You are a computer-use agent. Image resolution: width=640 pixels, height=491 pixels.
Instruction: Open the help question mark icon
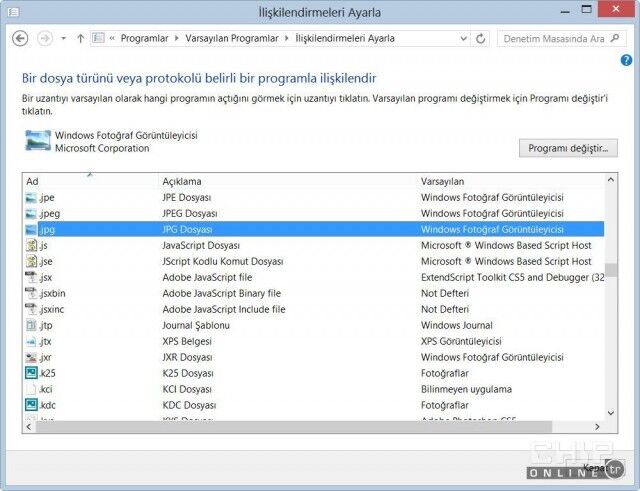(626, 61)
